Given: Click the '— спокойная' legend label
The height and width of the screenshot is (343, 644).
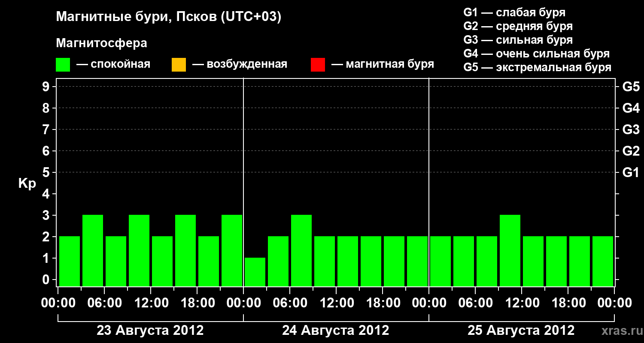Looking at the screenshot, I should [x=113, y=64].
